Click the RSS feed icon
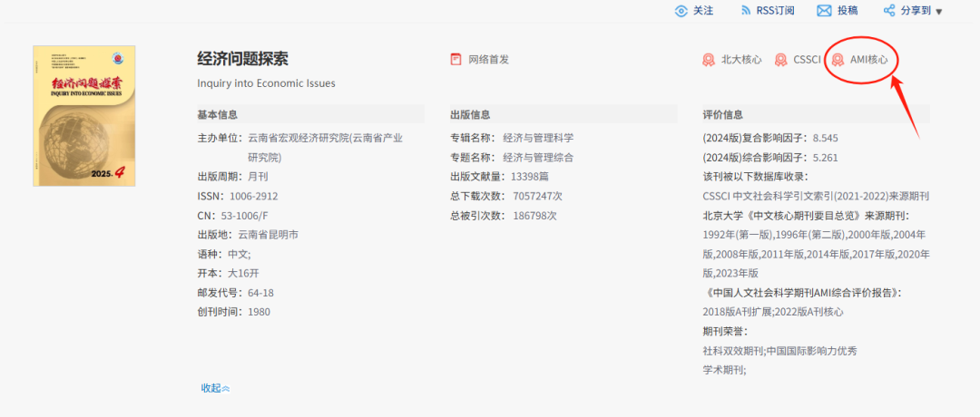 click(745, 11)
